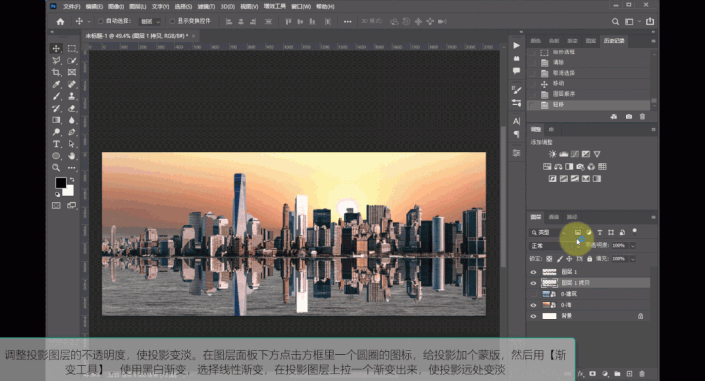Select the 图层顺序 history state
Screen dimensions: 705x381
[x=589, y=94]
